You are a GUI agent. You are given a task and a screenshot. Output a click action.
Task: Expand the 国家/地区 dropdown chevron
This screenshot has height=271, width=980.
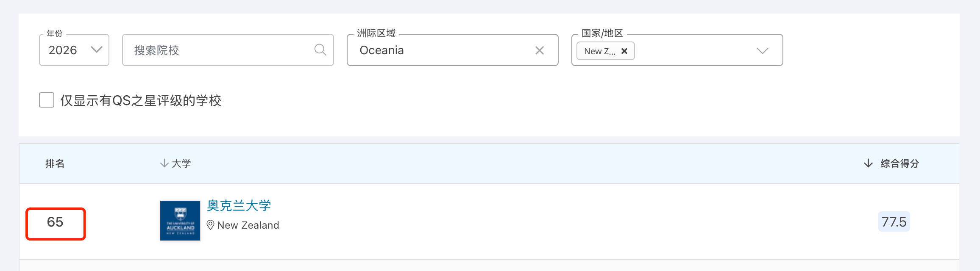point(762,51)
